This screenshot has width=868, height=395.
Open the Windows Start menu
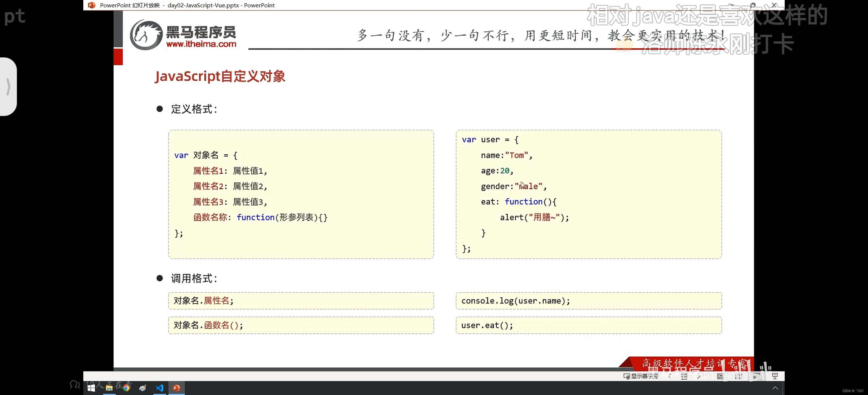click(91, 388)
